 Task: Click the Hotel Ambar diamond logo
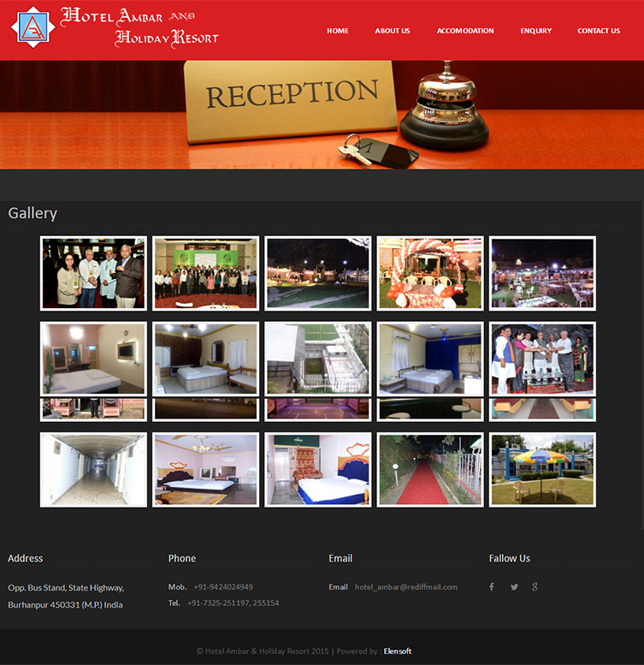pos(32,27)
